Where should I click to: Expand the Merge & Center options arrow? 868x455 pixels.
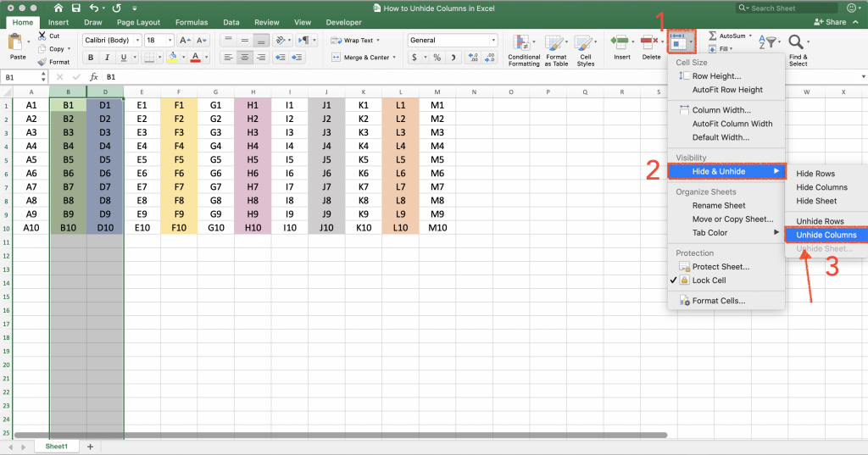(394, 58)
